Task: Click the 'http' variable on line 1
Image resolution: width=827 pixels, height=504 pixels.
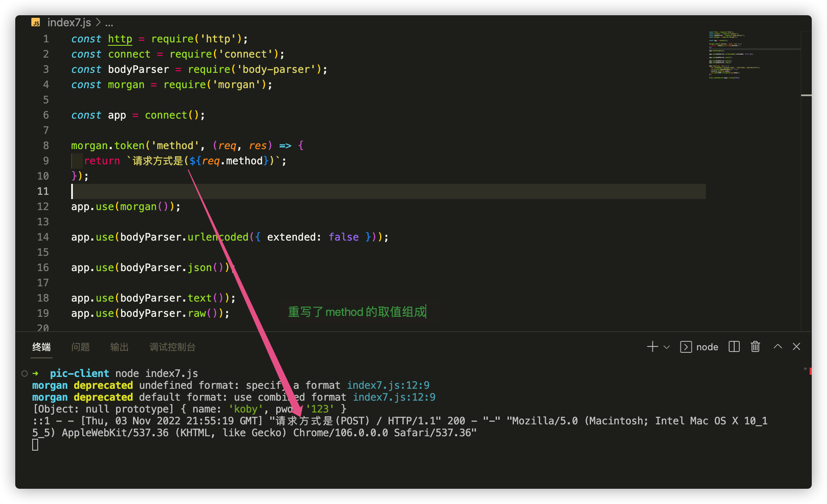Action: [120, 39]
